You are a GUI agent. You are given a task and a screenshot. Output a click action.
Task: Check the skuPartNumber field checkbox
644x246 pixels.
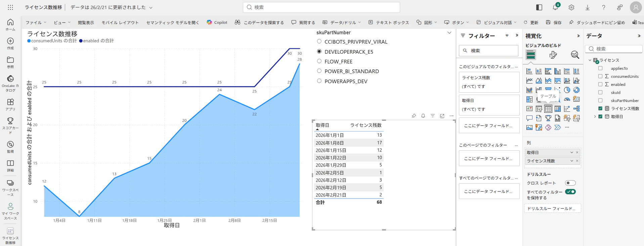pos(600,100)
